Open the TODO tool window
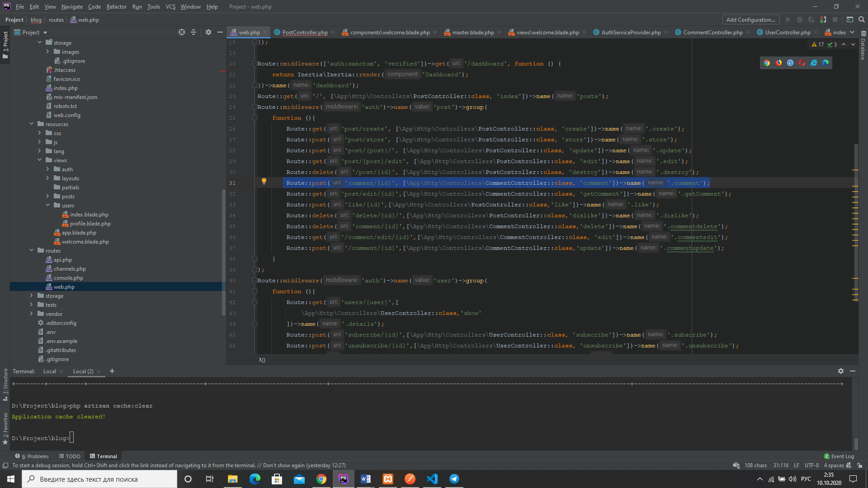This screenshot has width=868, height=488. click(x=70, y=456)
